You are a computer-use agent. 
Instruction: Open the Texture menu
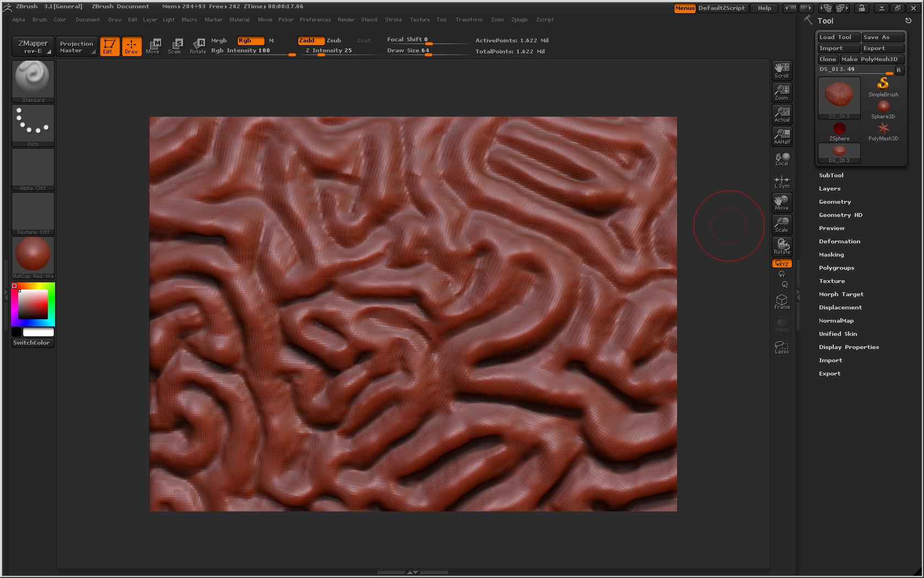tap(420, 20)
